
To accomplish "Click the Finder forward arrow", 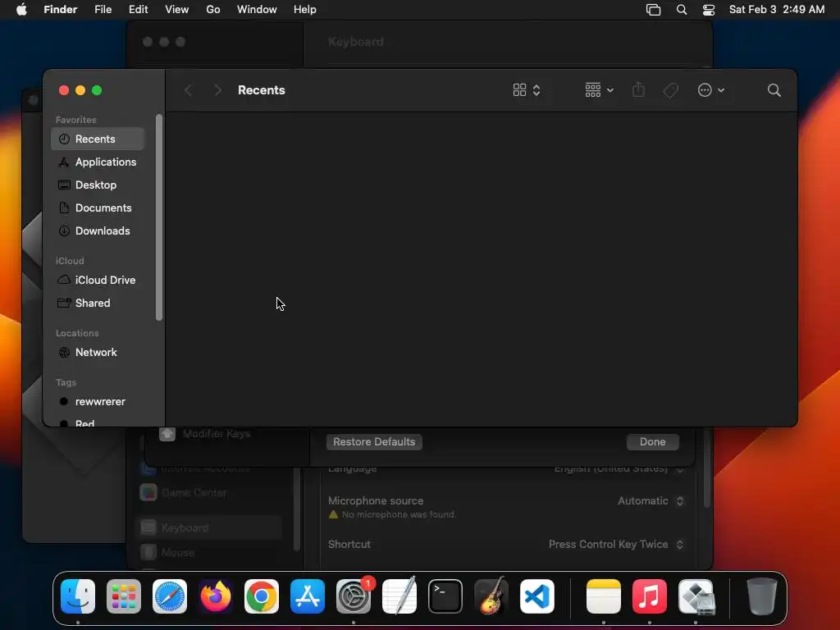I will click(x=217, y=90).
